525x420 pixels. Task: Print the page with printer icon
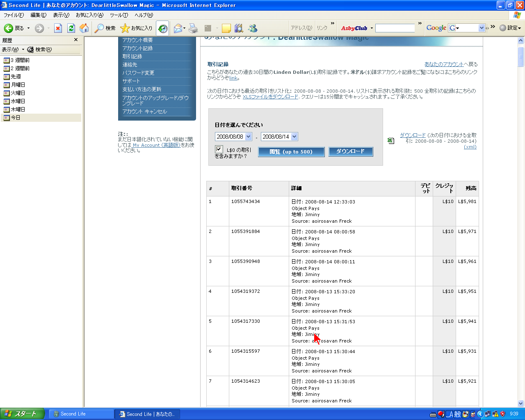point(193,28)
